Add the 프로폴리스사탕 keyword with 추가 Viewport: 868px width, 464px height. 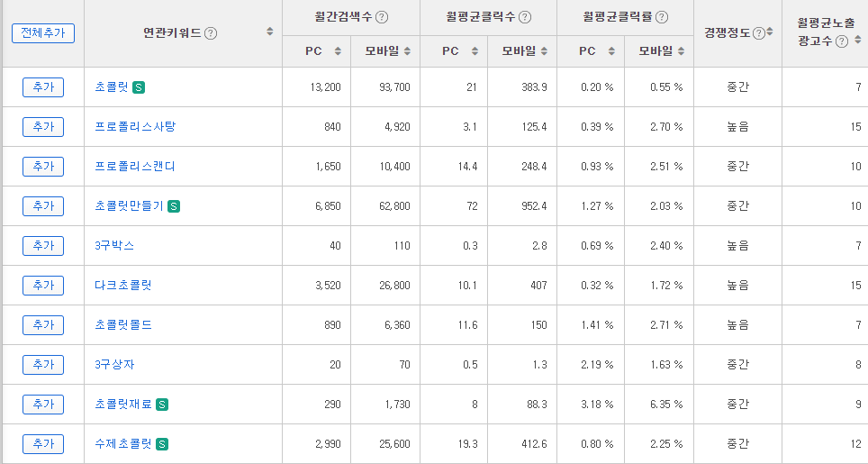[x=43, y=127]
